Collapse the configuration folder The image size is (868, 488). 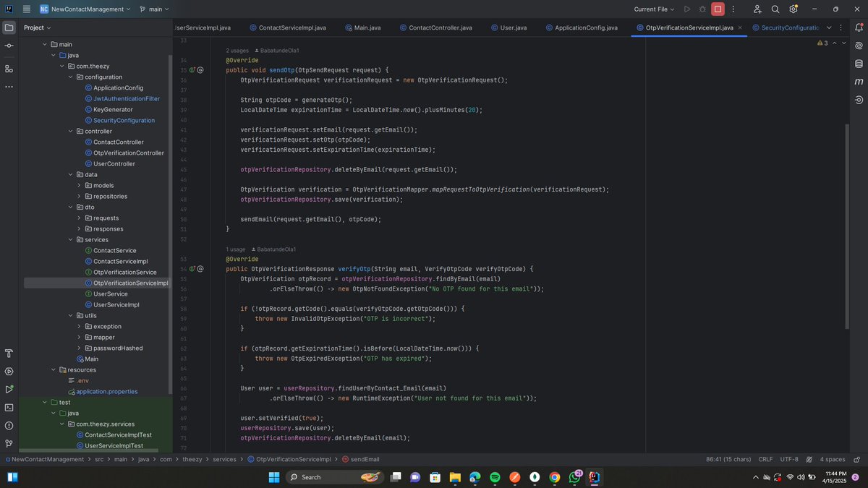(71, 77)
